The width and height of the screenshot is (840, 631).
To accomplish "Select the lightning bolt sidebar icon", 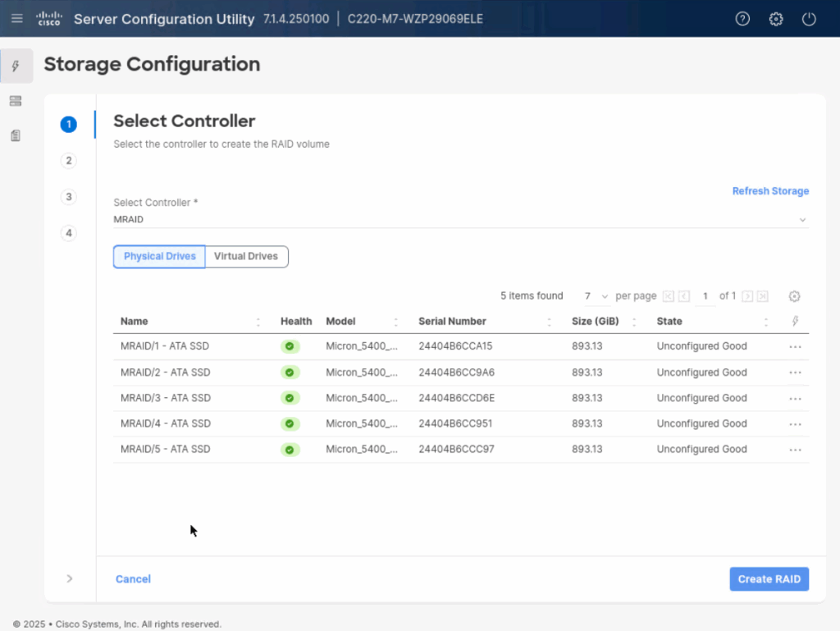I will point(16,66).
